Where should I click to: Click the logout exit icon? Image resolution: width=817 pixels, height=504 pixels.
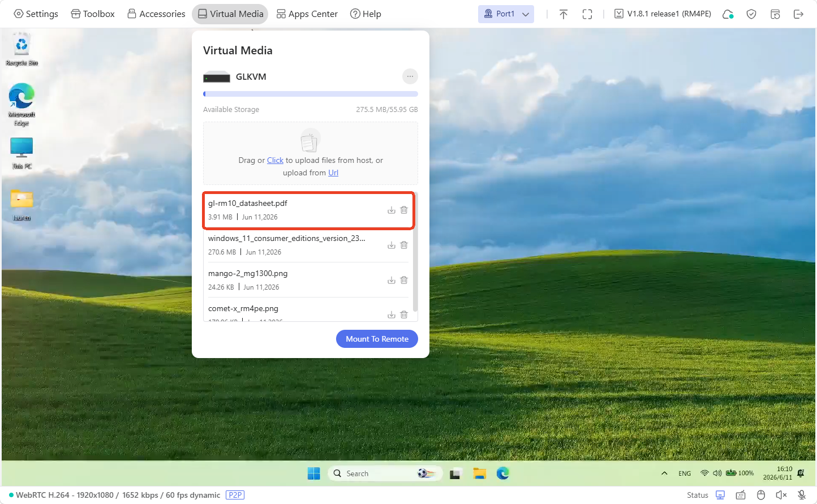799,14
